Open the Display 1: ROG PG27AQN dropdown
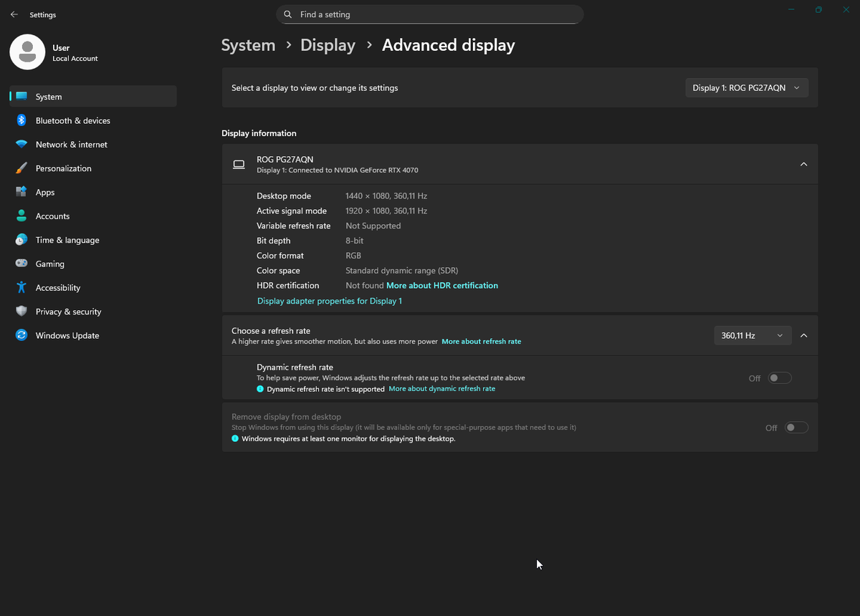The width and height of the screenshot is (860, 616). click(x=747, y=88)
